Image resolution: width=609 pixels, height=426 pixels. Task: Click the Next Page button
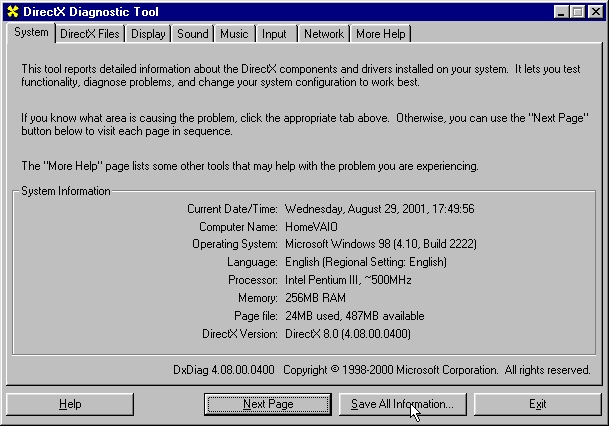coord(268,404)
